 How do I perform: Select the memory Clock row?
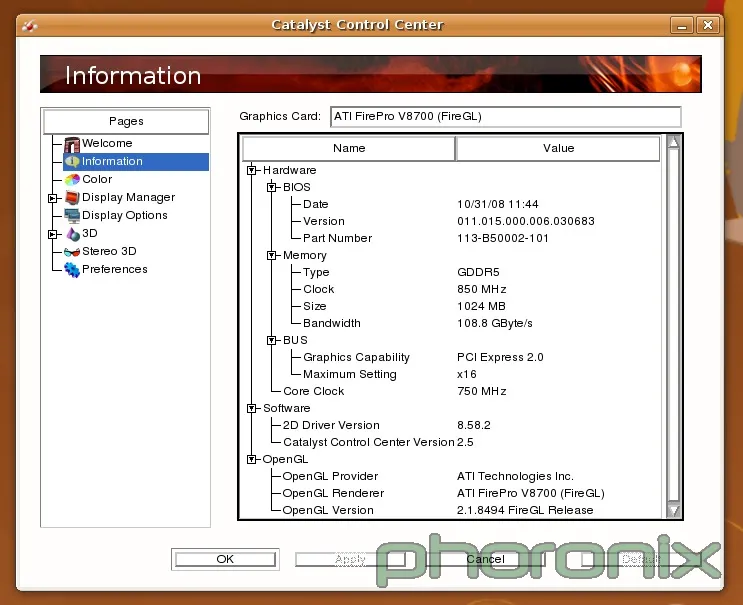point(451,289)
